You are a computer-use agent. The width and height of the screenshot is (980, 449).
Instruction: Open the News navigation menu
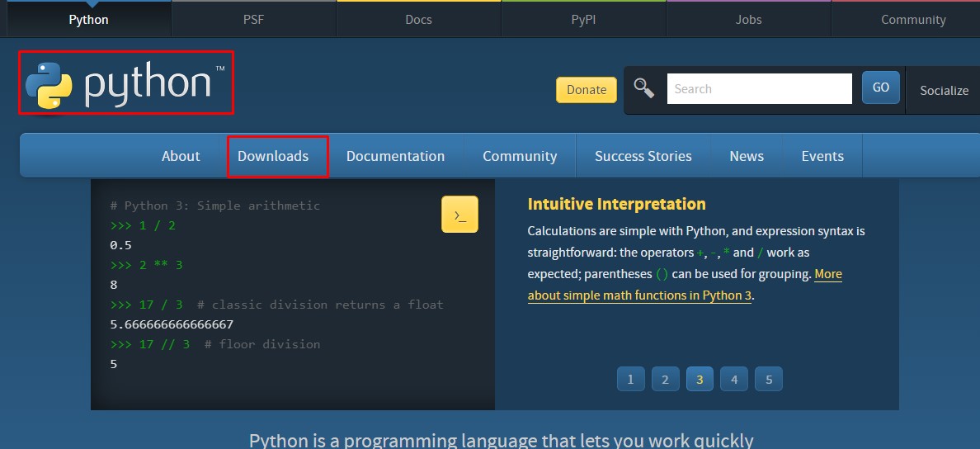(747, 156)
